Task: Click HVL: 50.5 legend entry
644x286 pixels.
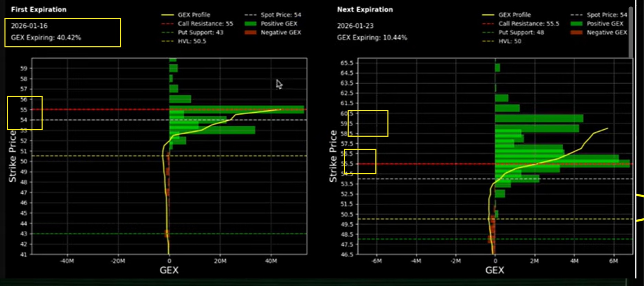Action: click(x=184, y=41)
